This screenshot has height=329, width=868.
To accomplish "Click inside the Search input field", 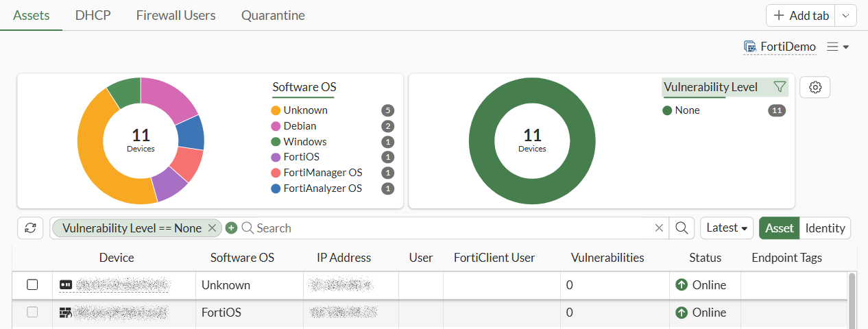I will coord(446,228).
